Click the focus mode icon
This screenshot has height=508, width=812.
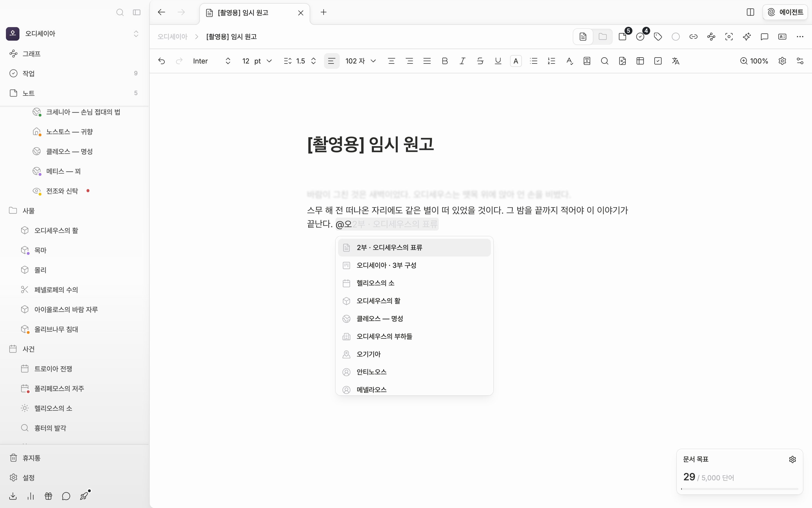(729, 37)
